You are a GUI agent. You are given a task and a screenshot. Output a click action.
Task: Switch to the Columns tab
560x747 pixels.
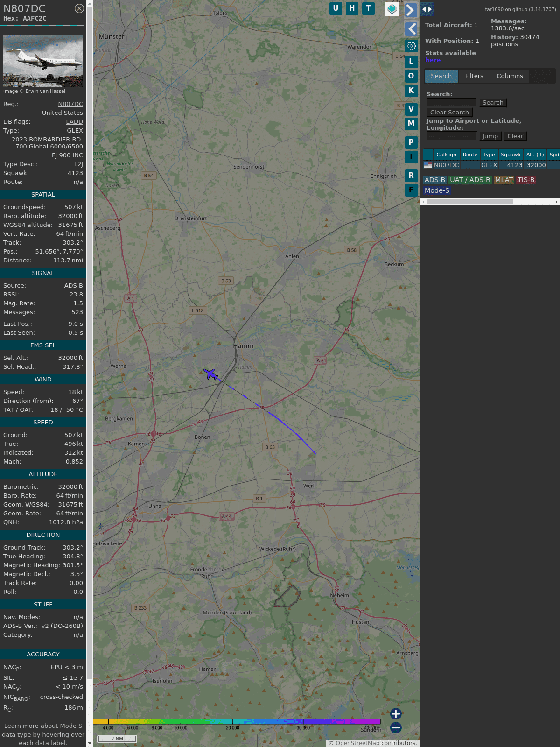pos(510,76)
